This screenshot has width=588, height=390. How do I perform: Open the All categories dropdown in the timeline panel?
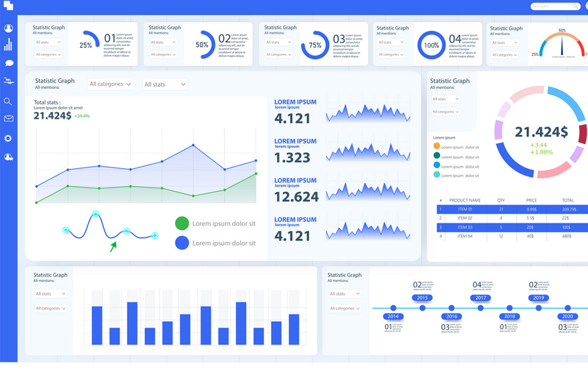coord(345,308)
